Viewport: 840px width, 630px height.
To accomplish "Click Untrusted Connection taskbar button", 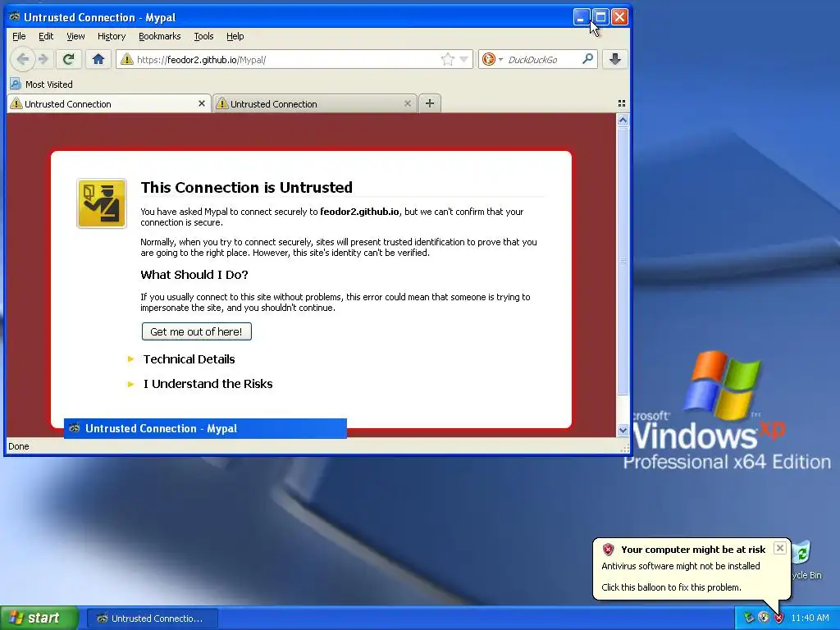I will click(x=152, y=619).
